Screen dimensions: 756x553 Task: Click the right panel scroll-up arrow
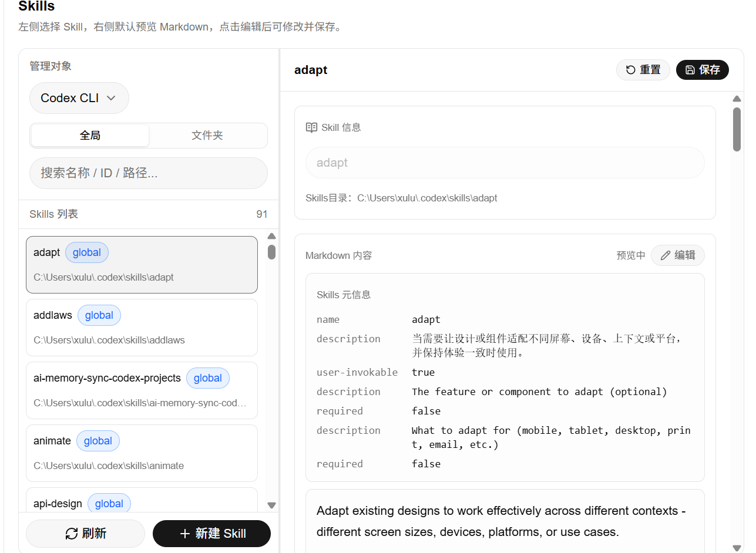pyautogui.click(x=737, y=99)
